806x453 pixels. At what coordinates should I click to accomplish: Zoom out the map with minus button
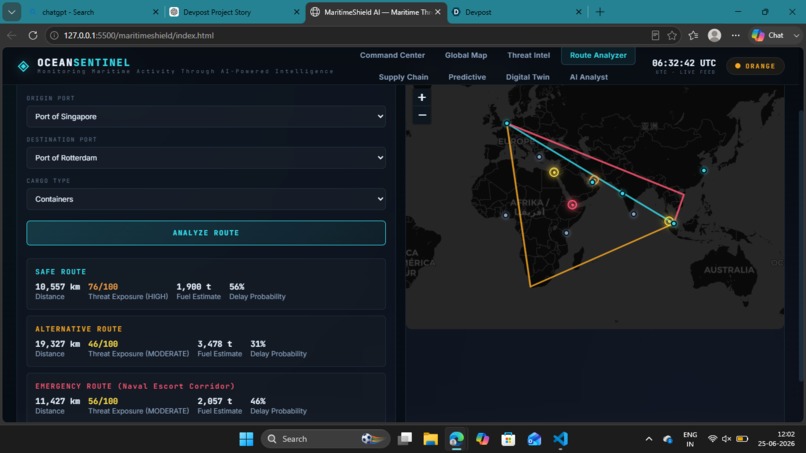422,115
